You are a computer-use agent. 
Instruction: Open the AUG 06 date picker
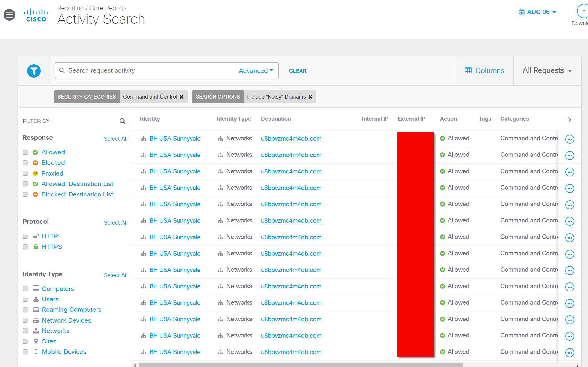point(538,12)
